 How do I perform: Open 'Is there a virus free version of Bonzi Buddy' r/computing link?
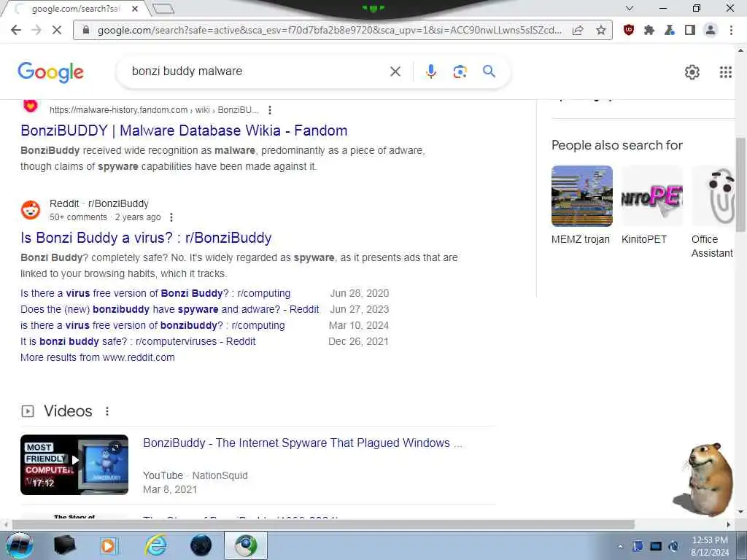(155, 293)
